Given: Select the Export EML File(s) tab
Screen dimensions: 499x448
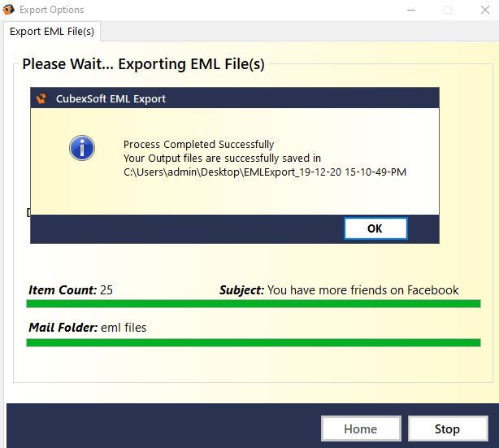Looking at the screenshot, I should (52, 32).
